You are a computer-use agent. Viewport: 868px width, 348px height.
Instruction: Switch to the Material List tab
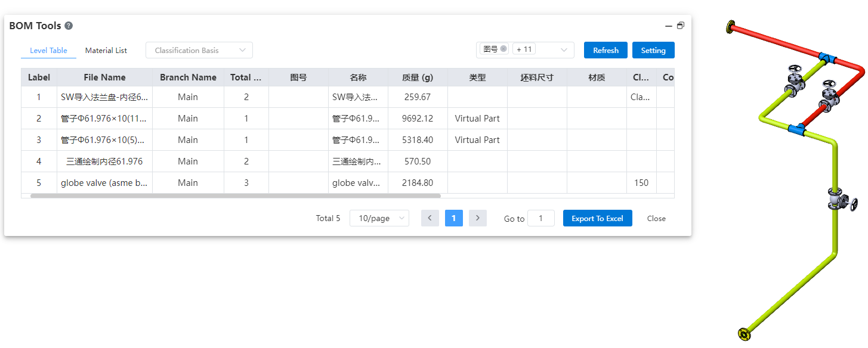point(106,51)
